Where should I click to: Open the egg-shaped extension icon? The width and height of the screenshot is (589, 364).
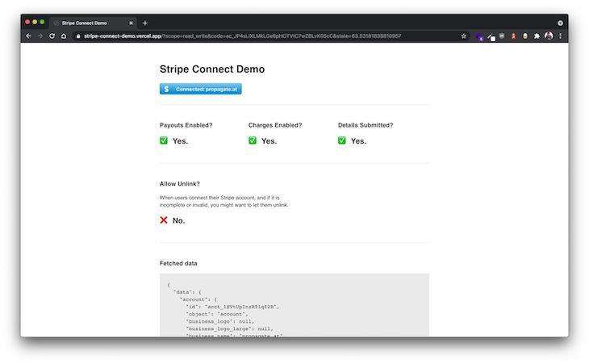coord(525,36)
